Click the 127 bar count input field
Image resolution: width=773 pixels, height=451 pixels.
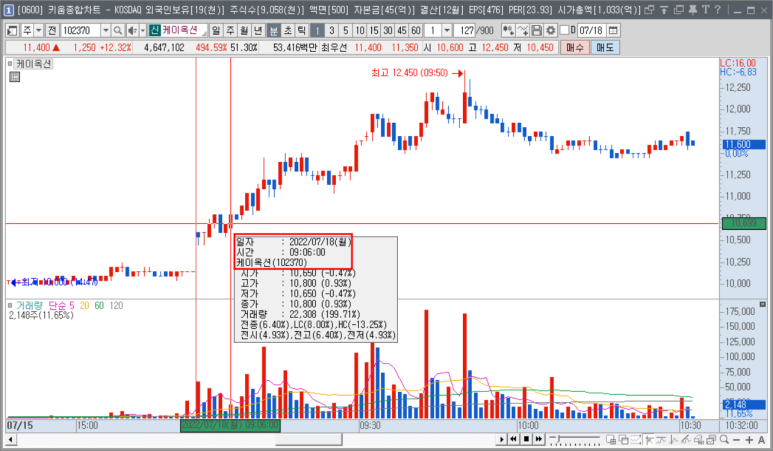point(466,31)
